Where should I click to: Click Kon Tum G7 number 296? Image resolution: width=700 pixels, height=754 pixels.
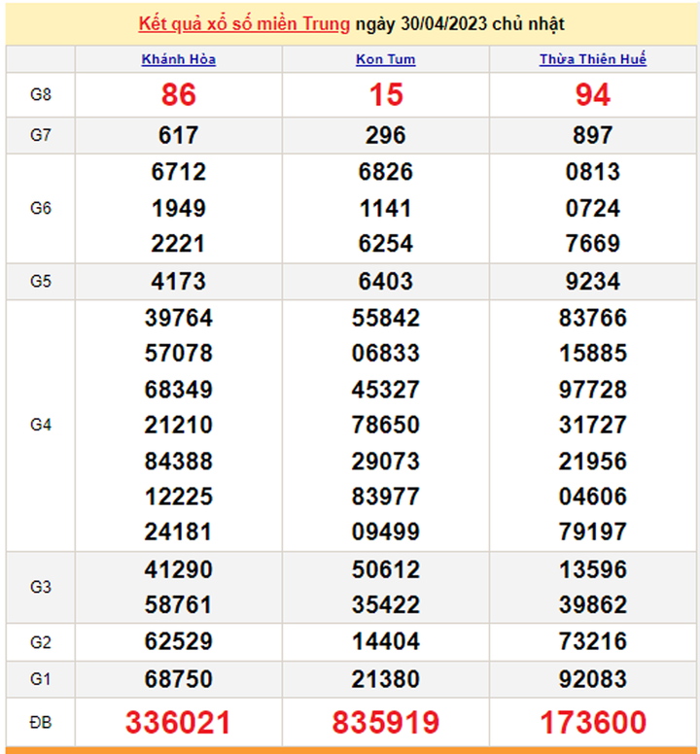[x=386, y=135]
